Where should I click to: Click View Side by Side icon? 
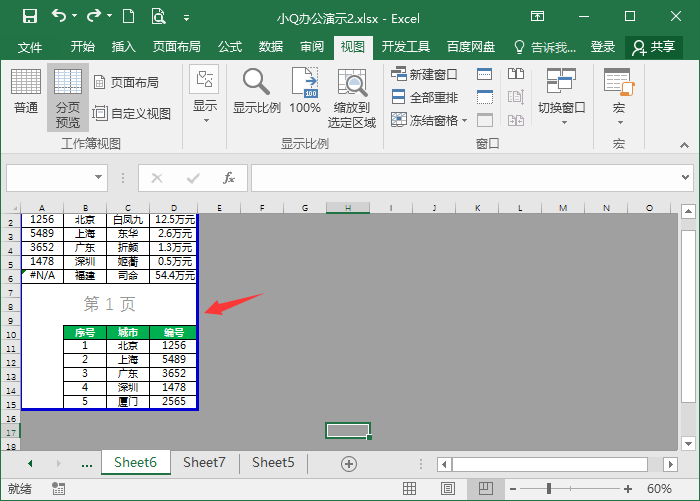click(x=516, y=74)
